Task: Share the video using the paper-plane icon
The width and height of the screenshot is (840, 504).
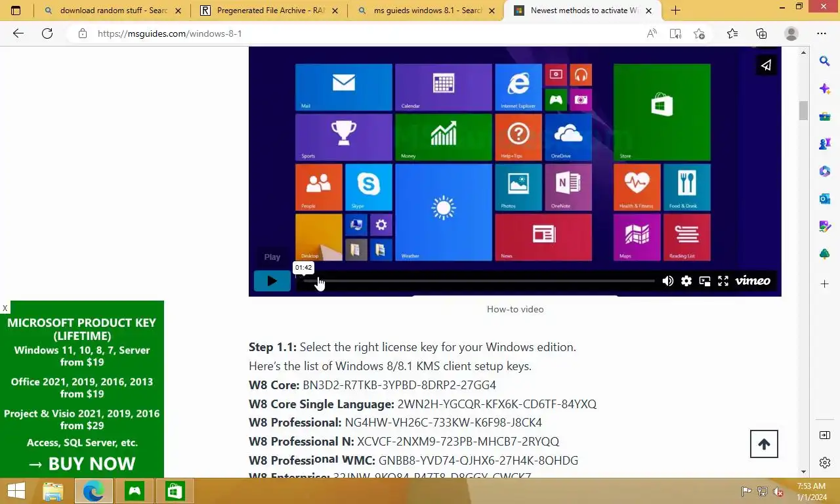Action: coord(766,65)
